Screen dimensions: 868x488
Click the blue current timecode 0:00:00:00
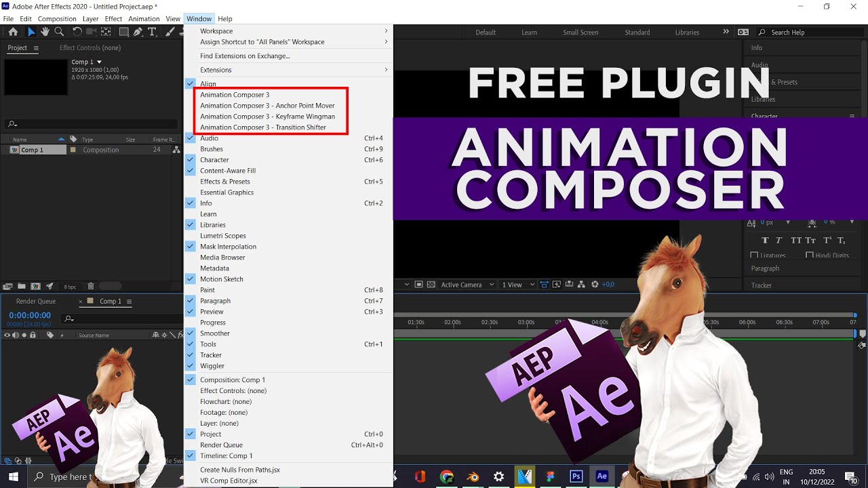click(30, 315)
